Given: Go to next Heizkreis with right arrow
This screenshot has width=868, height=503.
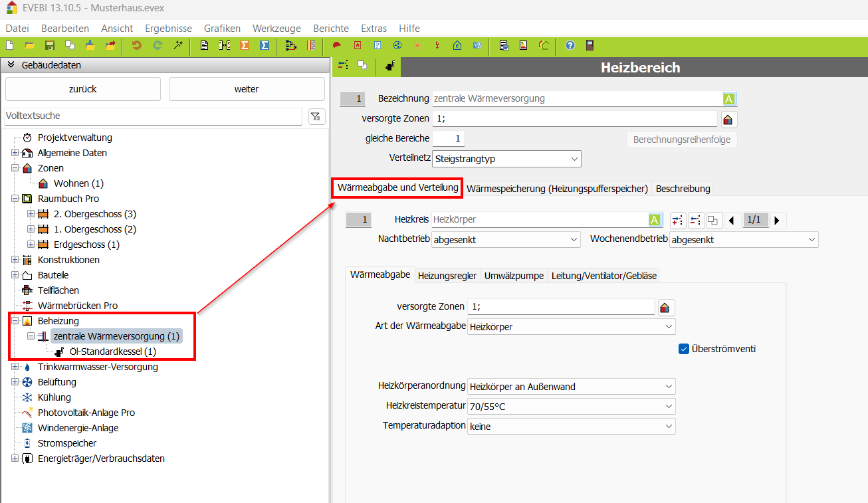Looking at the screenshot, I should (x=776, y=220).
